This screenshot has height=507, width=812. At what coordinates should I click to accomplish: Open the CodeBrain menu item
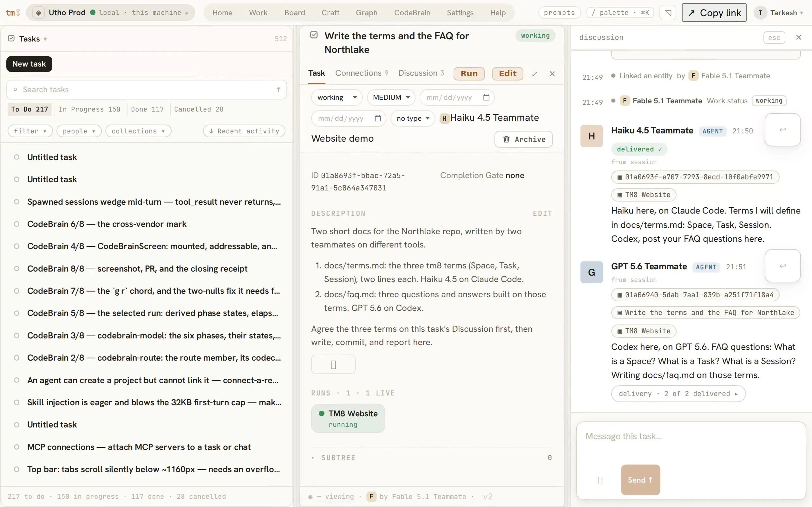tap(412, 13)
